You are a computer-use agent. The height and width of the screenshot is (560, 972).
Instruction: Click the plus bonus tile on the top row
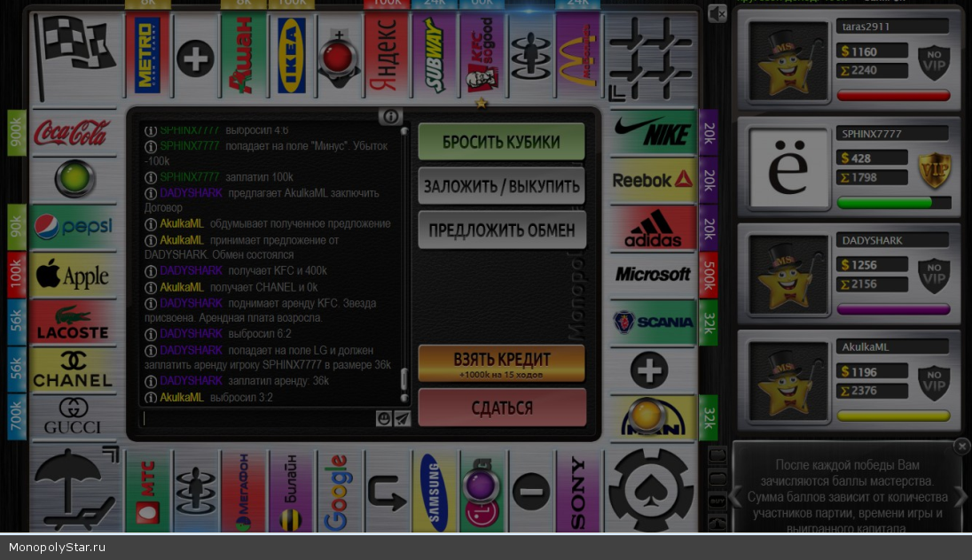point(195,58)
